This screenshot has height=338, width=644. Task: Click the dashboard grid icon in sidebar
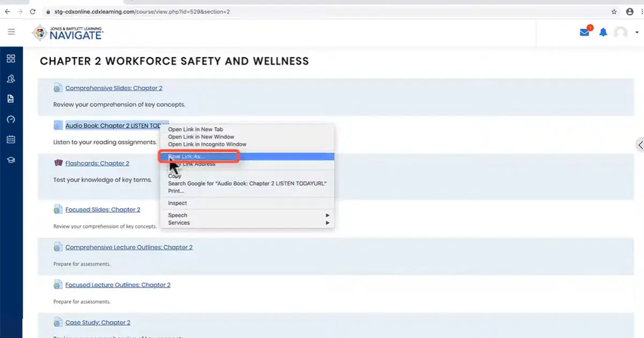click(11, 59)
